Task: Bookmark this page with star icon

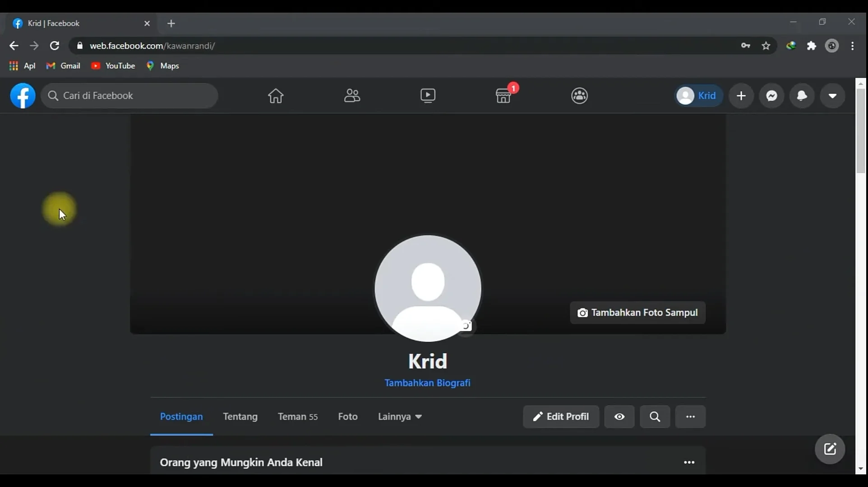Action: click(766, 46)
